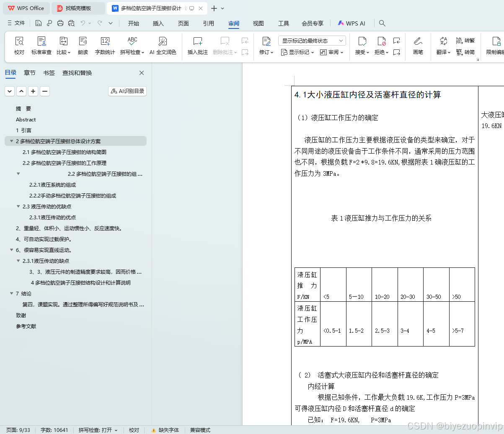Viewport: 504px width, 434px height.
Task: Click the demote heading level minus button
Action: click(45, 91)
